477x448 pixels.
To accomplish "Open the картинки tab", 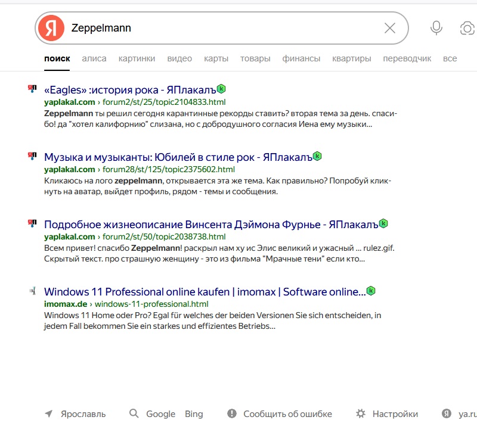I will [137, 58].
